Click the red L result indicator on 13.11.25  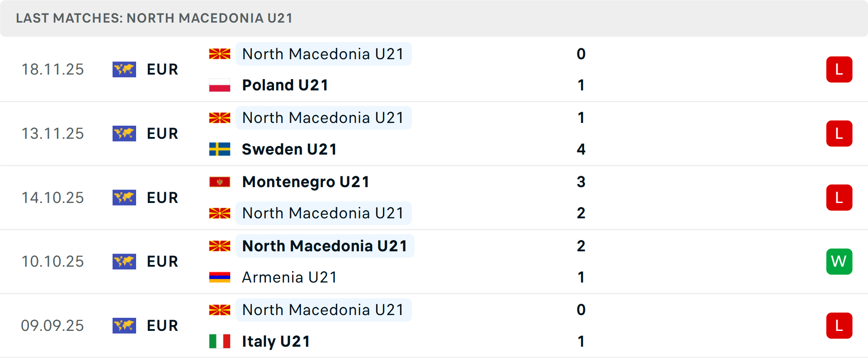tap(840, 133)
